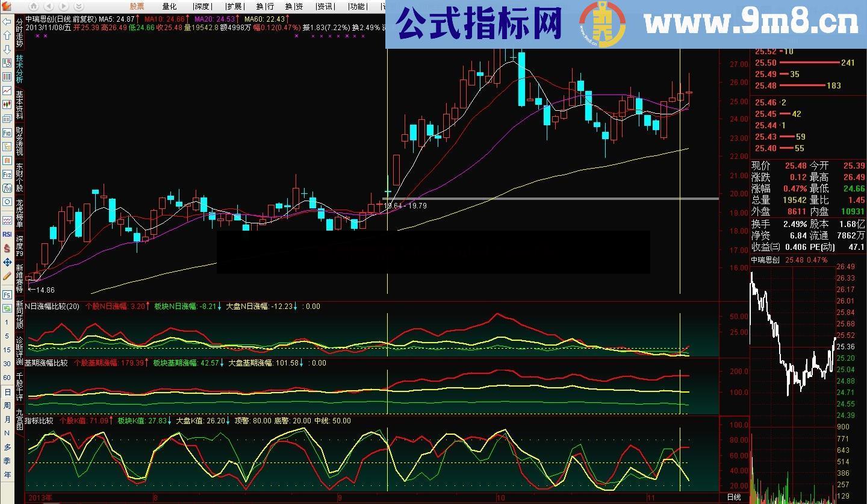Screen dimensions: 867x504
Task: Click the up arrow sidebar icon
Action: [x=7, y=36]
